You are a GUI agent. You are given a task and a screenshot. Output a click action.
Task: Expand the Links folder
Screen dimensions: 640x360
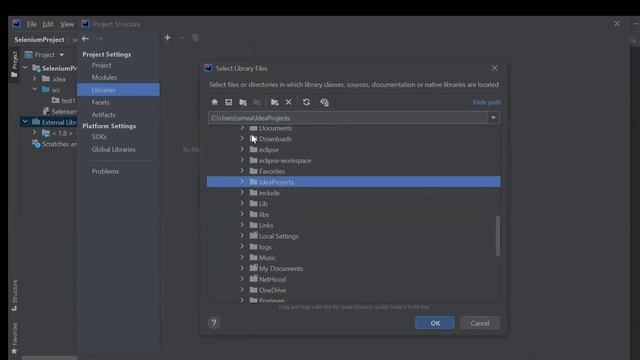coord(242,225)
